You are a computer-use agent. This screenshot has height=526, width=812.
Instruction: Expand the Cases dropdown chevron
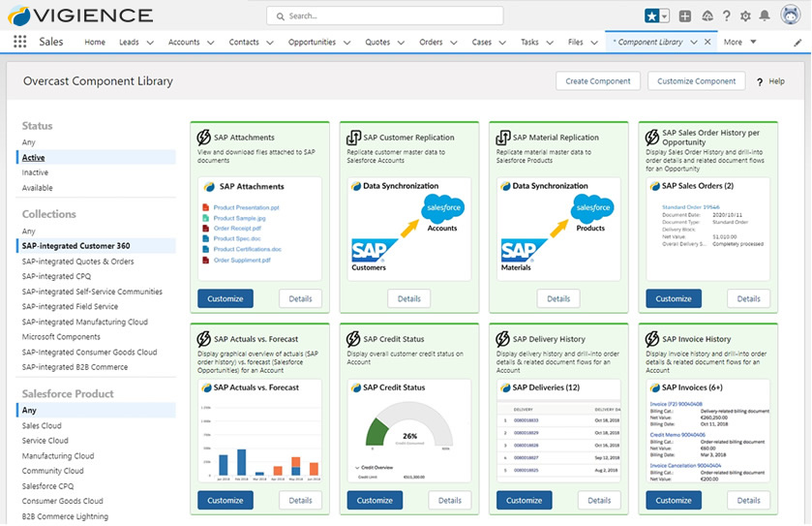pyautogui.click(x=502, y=43)
